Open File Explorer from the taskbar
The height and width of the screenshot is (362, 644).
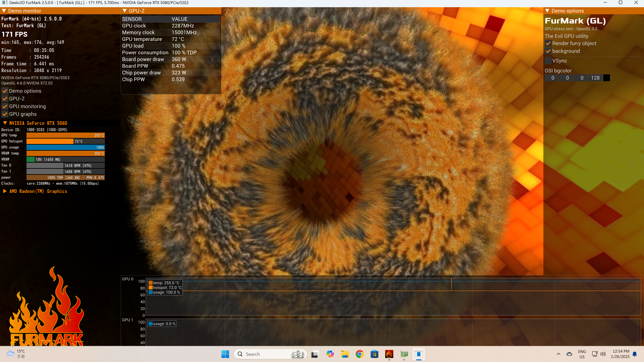tap(345, 354)
